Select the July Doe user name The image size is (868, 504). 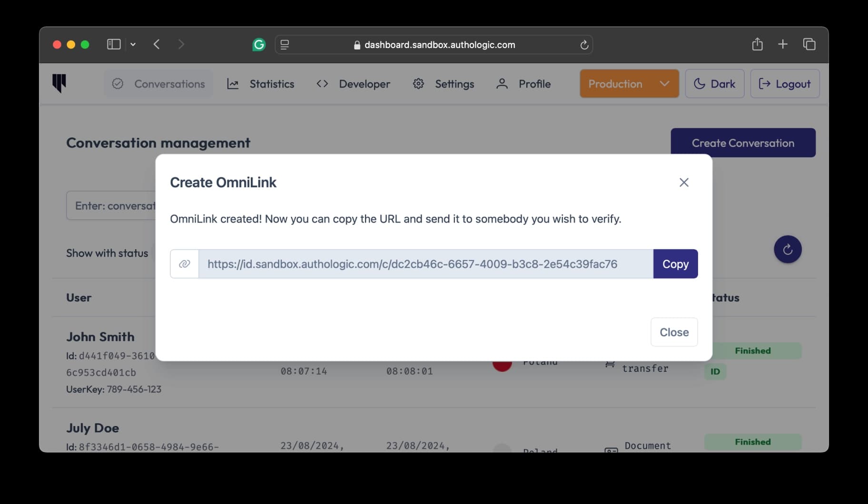92,428
